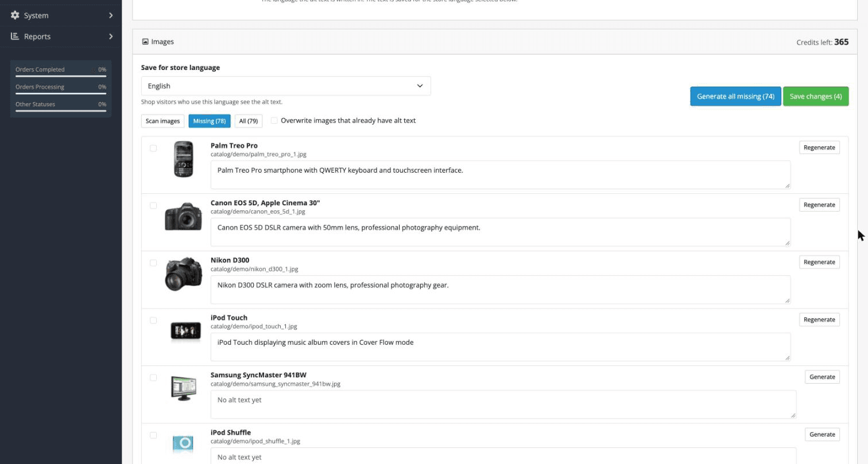This screenshot has height=464, width=868.
Task: Select the iPod Shuffle row checkbox
Action: pos(153,435)
